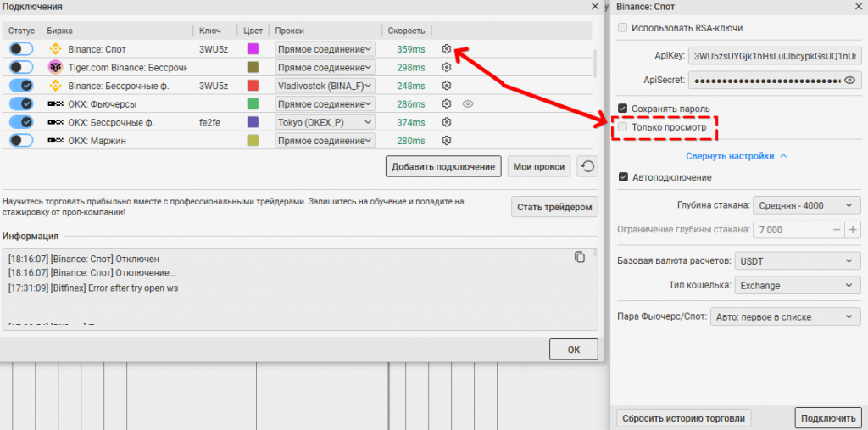Screen dimensions: 868x430
Task: Click magenta color swatch for Binance: Спот
Action: tap(253, 48)
